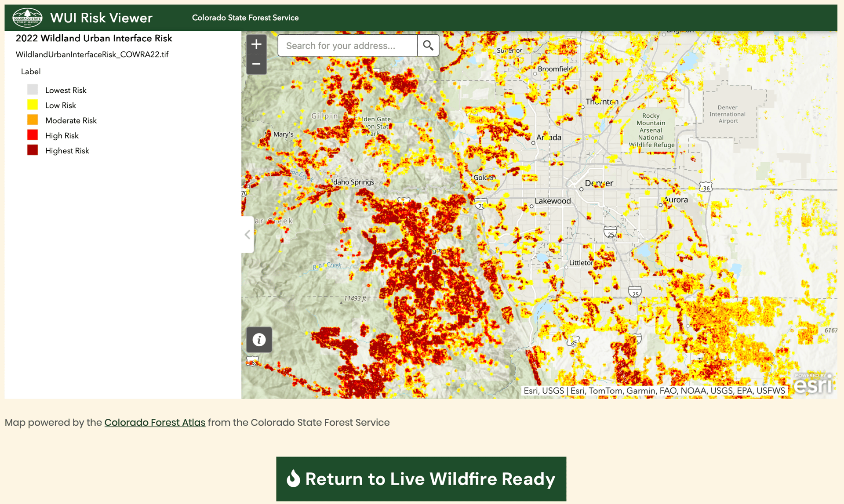Click the flame icon on green button
Viewport: 844px width, 504px height.
(293, 479)
